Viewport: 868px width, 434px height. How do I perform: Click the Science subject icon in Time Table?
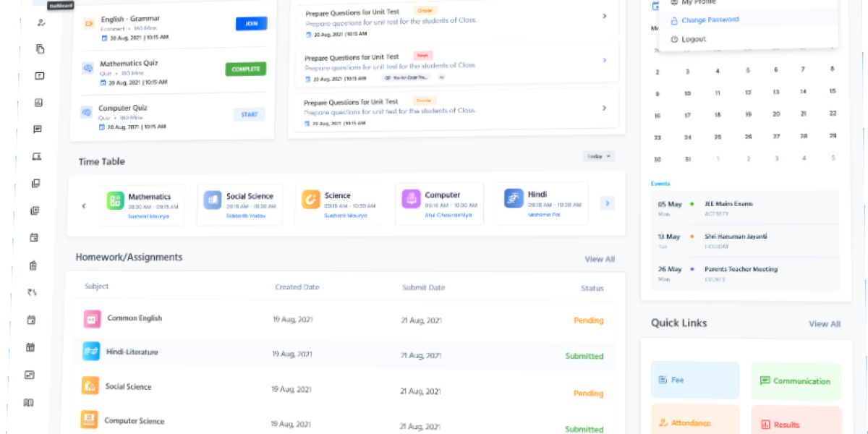pyautogui.click(x=310, y=199)
